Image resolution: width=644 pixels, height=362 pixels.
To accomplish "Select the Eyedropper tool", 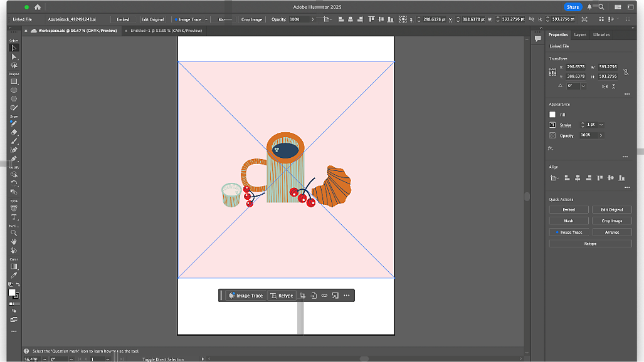I will click(14, 276).
